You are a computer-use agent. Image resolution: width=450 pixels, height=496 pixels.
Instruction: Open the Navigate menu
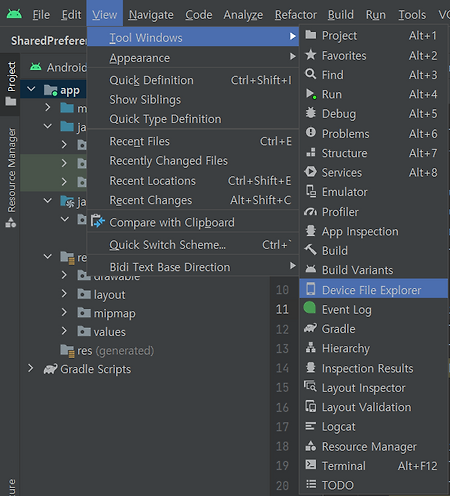tap(151, 15)
